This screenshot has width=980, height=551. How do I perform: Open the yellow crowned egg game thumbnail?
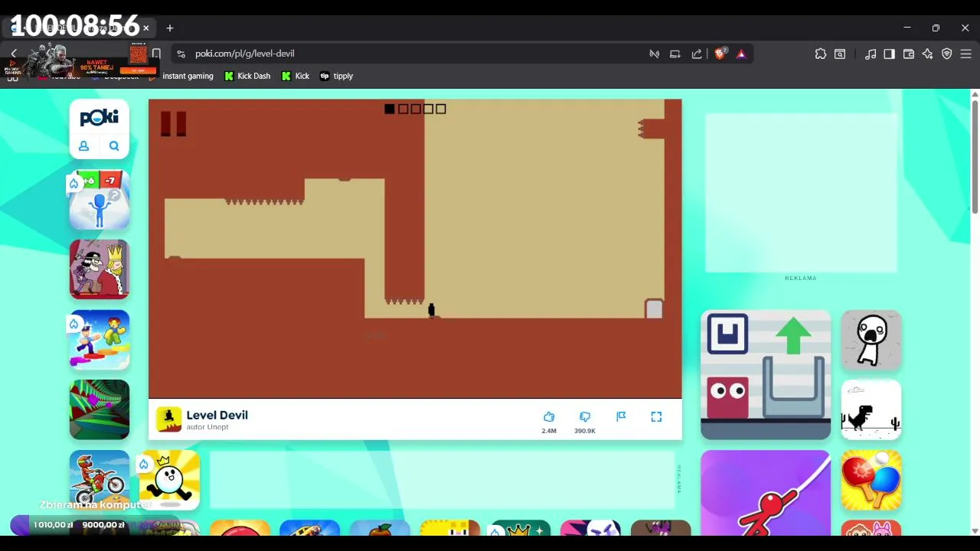(169, 480)
